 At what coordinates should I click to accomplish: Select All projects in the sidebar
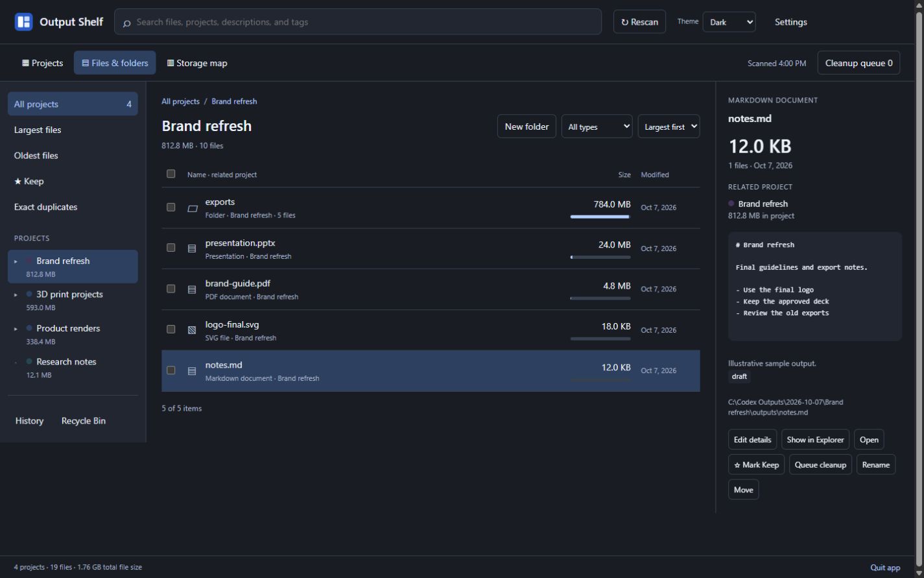(x=73, y=104)
